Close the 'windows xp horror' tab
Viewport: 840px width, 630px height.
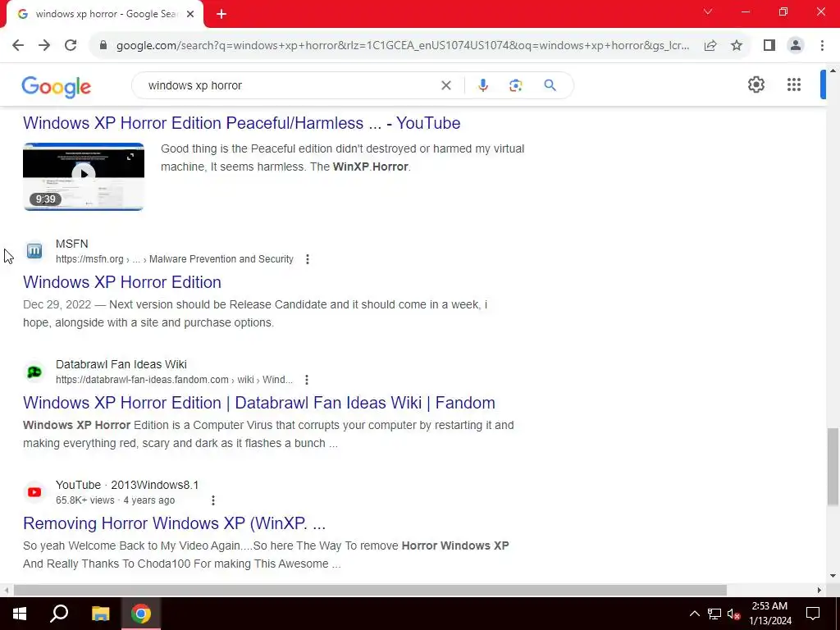(x=190, y=15)
